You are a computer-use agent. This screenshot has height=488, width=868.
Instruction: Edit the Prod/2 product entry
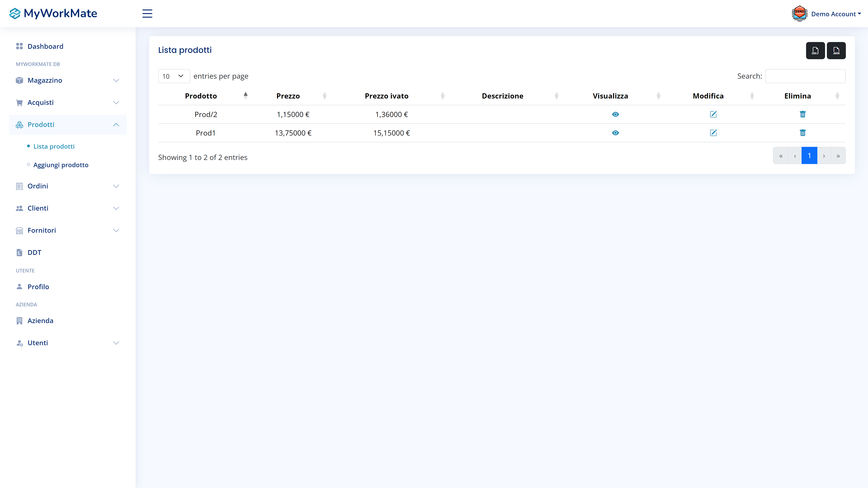click(713, 114)
